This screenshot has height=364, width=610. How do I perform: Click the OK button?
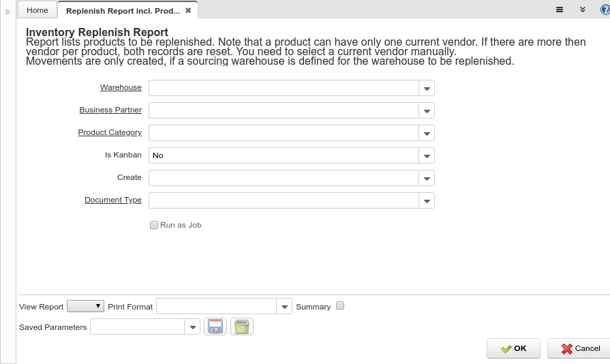pos(513,348)
